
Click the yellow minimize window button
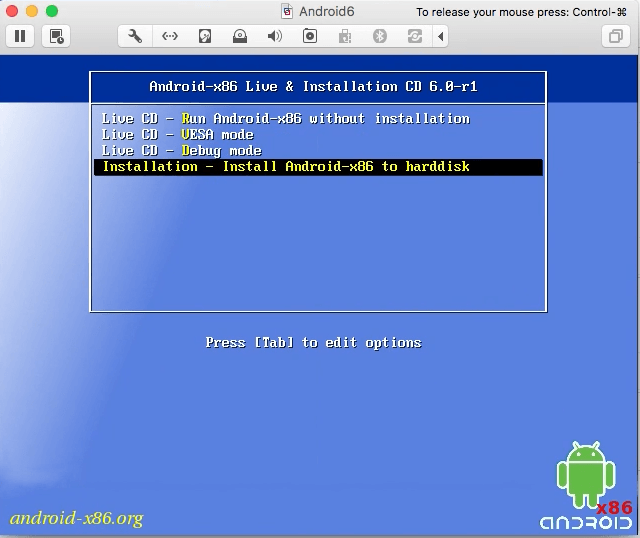[32, 11]
